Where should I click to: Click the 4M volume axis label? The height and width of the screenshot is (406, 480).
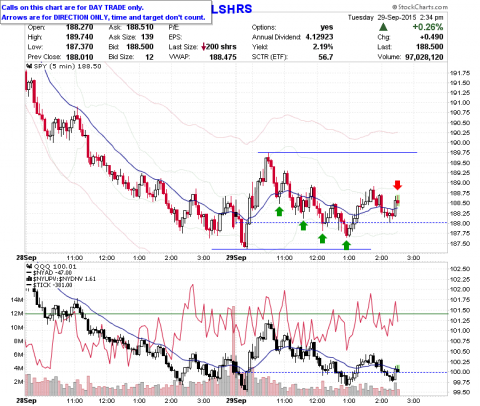(18, 368)
